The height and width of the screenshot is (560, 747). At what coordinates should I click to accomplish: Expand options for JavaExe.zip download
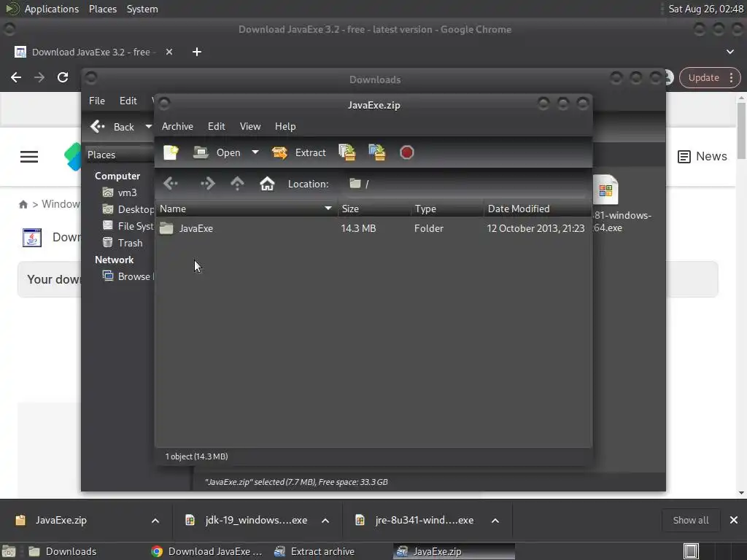coord(155,521)
